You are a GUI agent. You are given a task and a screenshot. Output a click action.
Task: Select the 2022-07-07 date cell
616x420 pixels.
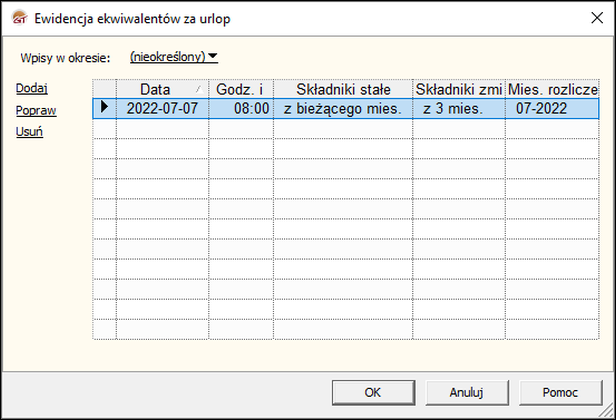pos(162,108)
